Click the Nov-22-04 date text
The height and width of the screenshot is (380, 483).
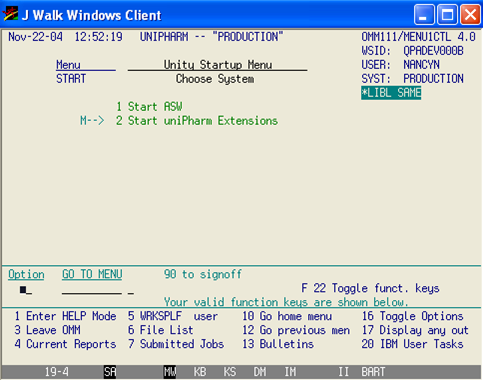coord(35,37)
